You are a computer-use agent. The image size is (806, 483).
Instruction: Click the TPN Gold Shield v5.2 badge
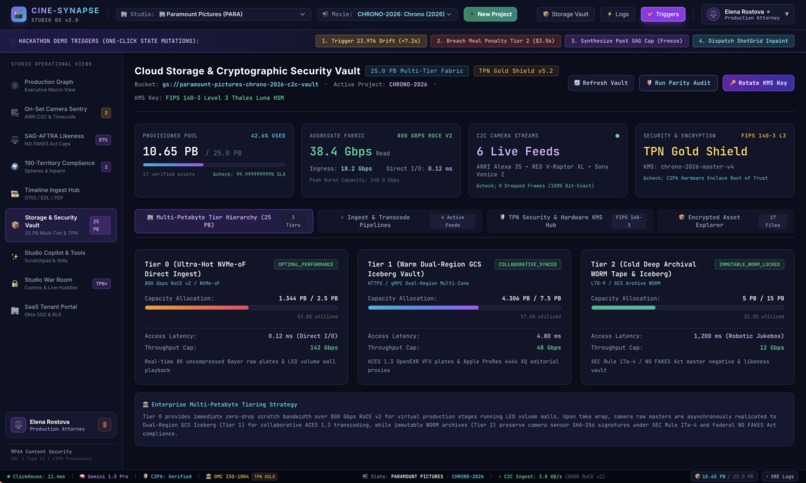(x=516, y=71)
